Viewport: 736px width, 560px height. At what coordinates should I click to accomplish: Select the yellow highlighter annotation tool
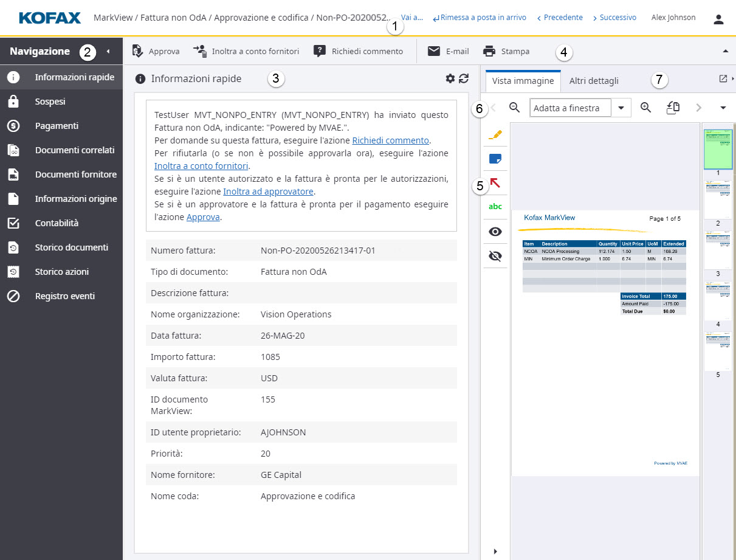pos(495,135)
